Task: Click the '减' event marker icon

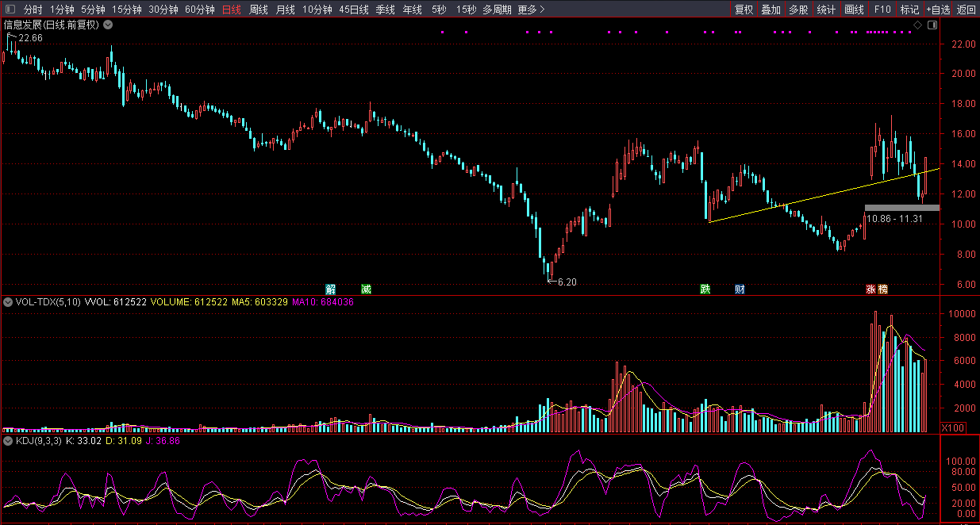Action: coord(366,289)
